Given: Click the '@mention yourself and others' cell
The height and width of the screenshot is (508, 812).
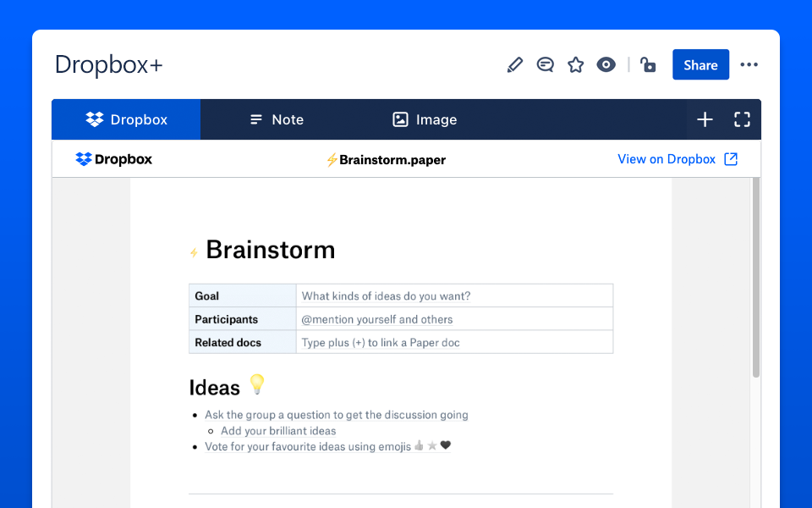Looking at the screenshot, I should click(454, 319).
